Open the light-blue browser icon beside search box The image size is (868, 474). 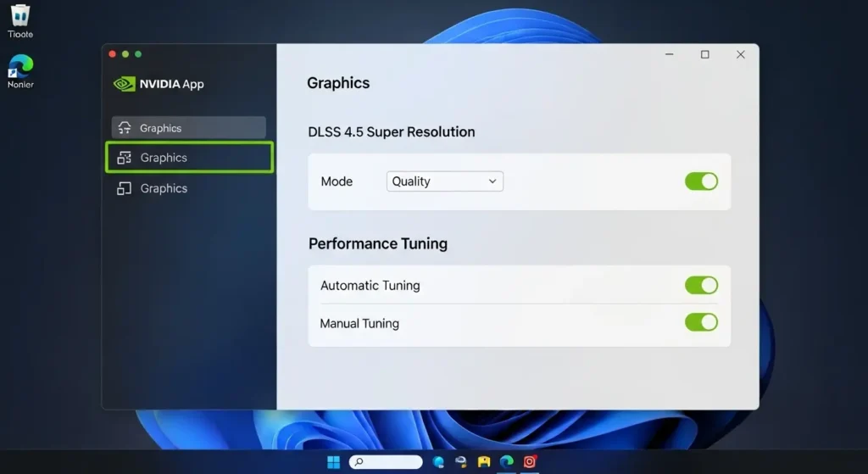[x=438, y=462]
